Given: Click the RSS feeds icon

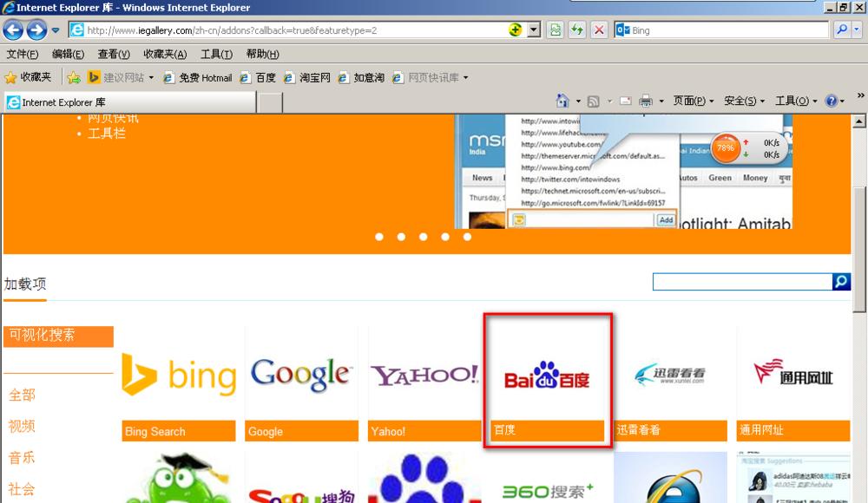Looking at the screenshot, I should [x=594, y=101].
